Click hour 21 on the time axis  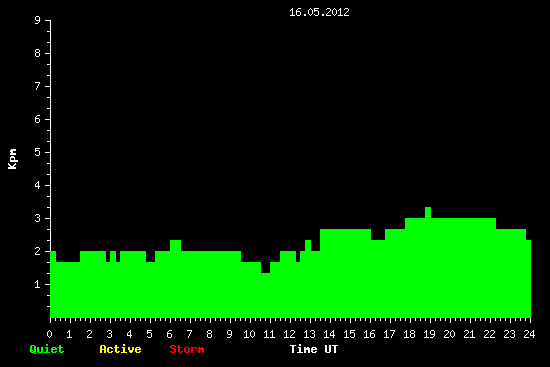coord(469,334)
